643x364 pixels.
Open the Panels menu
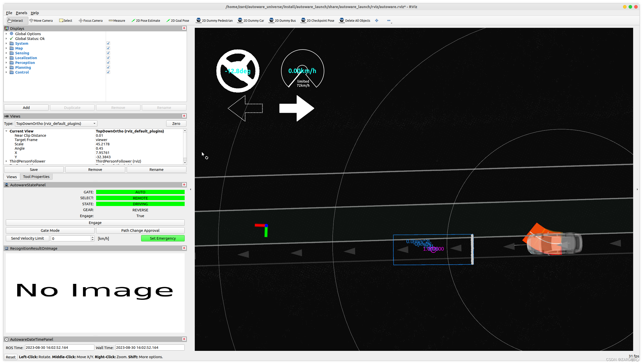(x=21, y=13)
